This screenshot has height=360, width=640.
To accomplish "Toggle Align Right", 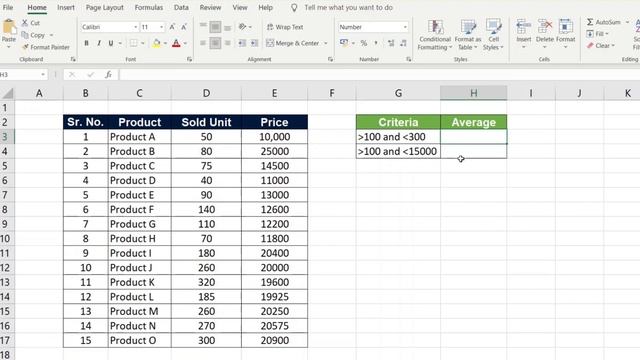I will point(227,43).
